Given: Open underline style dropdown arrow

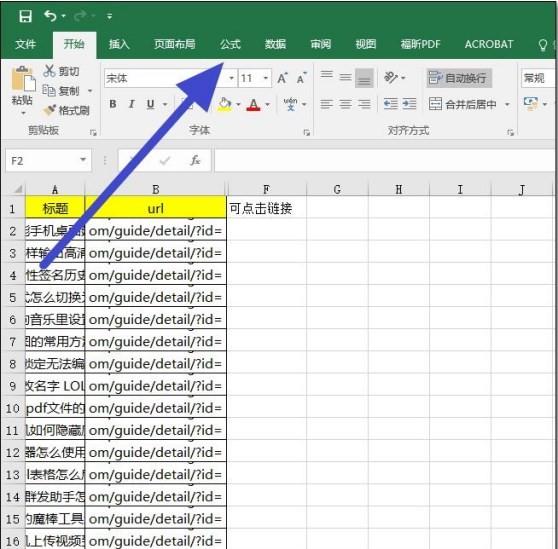Looking at the screenshot, I should tap(165, 105).
